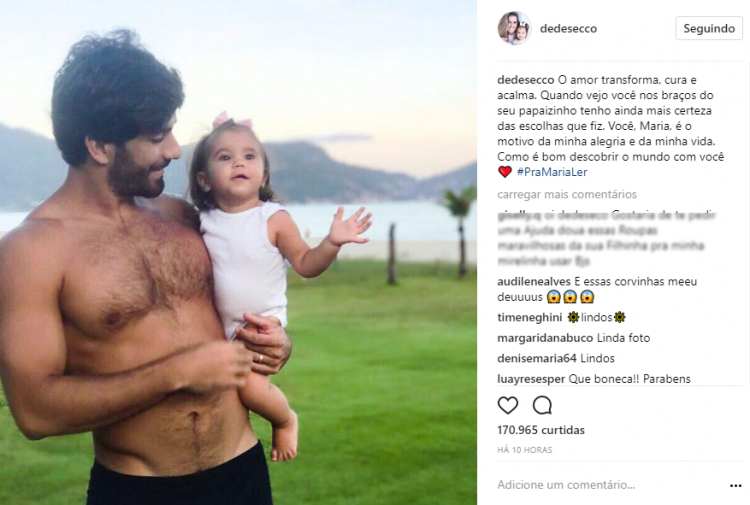The height and width of the screenshot is (505, 750).
Task: Click the dedesecco profile avatar
Action: click(515, 28)
